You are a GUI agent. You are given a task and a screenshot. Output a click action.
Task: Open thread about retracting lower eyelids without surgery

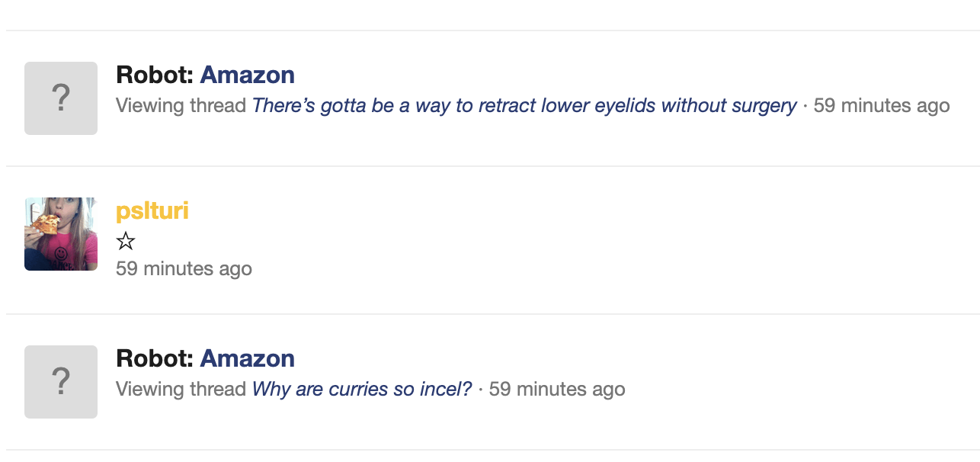tap(524, 105)
